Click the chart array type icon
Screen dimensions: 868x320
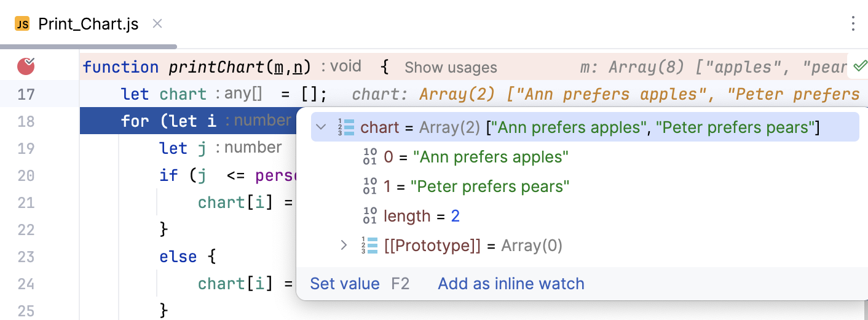(346, 127)
